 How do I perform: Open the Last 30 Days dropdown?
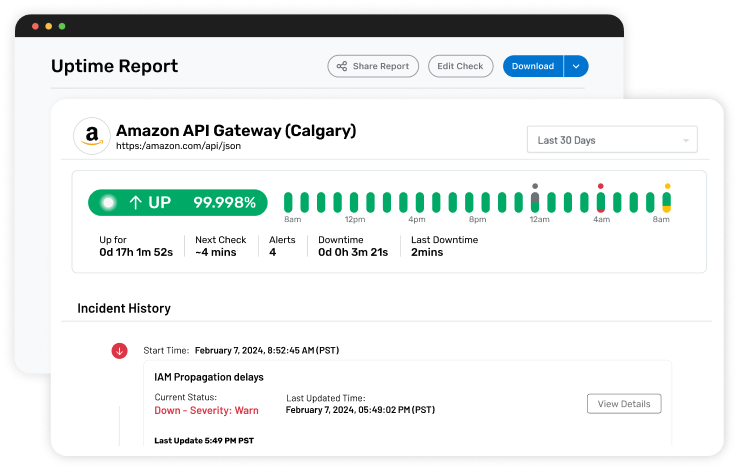pos(612,140)
